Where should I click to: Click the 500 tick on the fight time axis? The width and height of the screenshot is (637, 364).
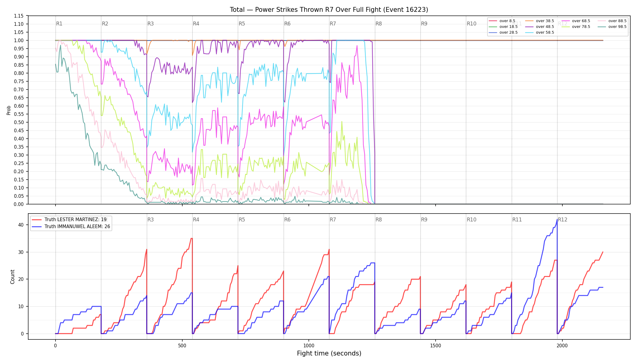tap(182, 345)
